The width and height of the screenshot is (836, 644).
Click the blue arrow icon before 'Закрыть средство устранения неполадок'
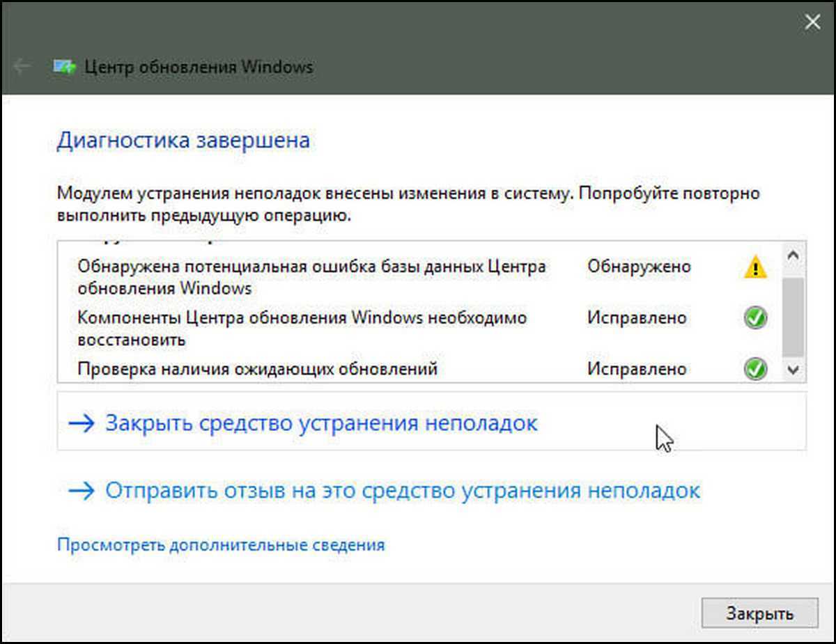click(82, 423)
